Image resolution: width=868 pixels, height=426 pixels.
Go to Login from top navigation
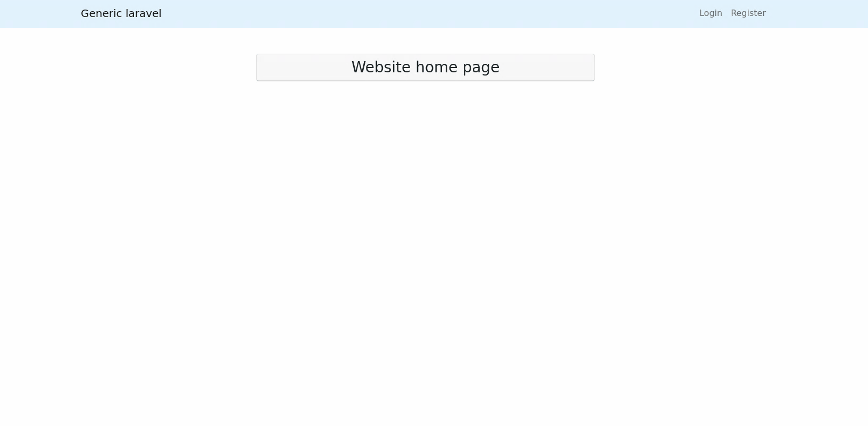[711, 13]
